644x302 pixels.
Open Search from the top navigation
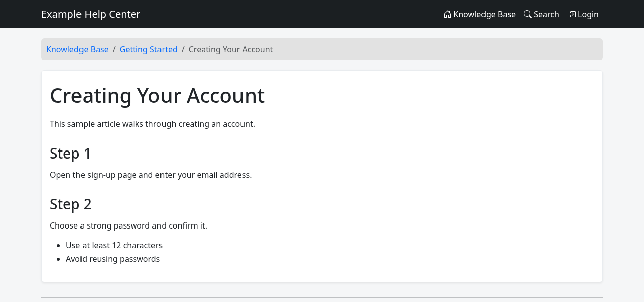coord(541,14)
